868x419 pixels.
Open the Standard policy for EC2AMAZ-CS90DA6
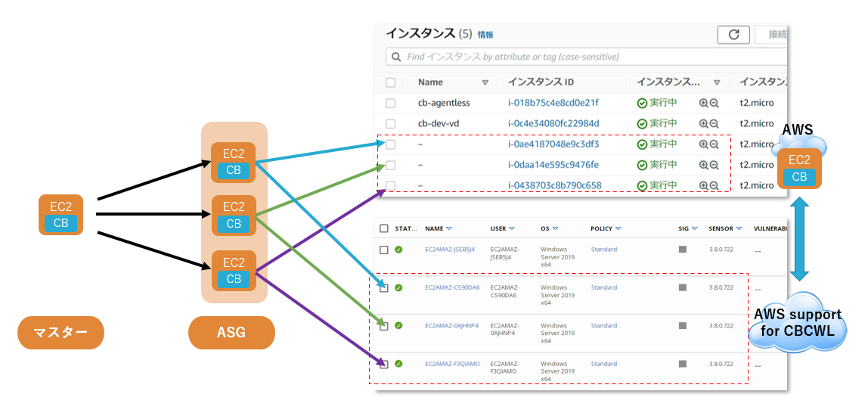coord(604,288)
